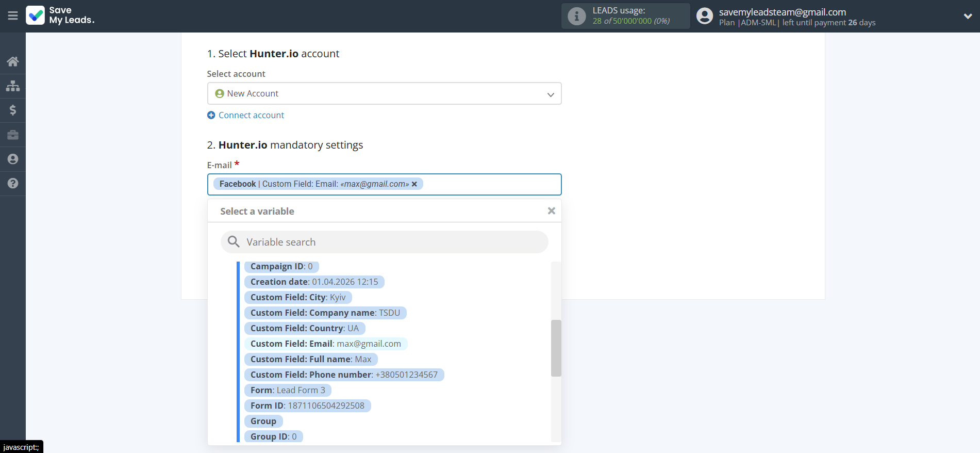Open the Select account dropdown
Image resolution: width=980 pixels, height=453 pixels.
pos(384,93)
